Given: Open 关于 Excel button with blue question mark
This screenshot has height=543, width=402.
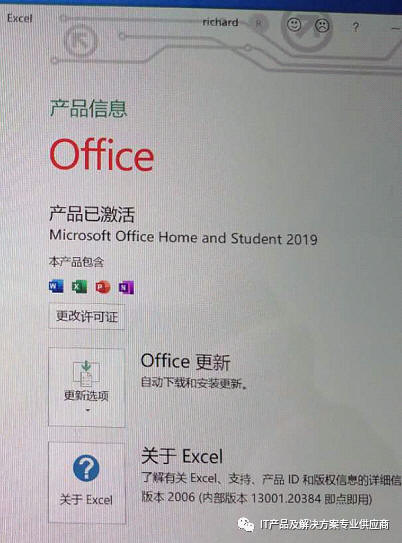Looking at the screenshot, I should pyautogui.click(x=87, y=483).
